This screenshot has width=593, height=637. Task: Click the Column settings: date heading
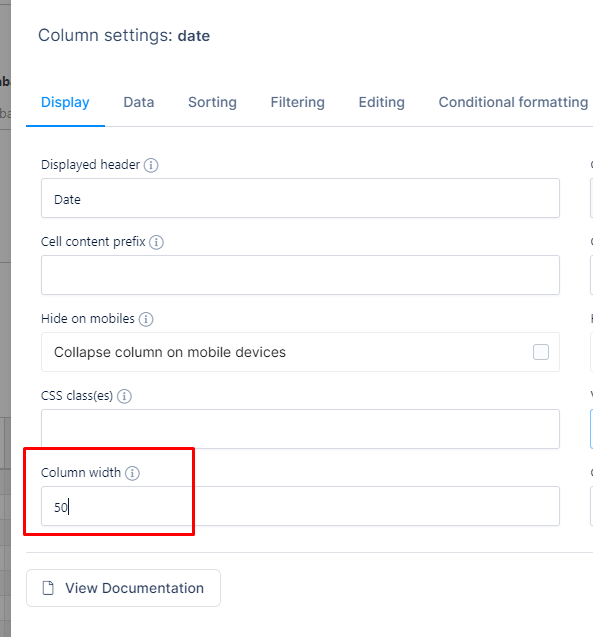124,35
